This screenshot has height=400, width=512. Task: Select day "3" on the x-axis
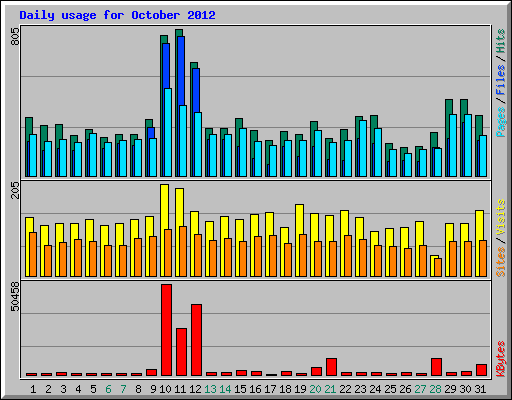coord(63,389)
